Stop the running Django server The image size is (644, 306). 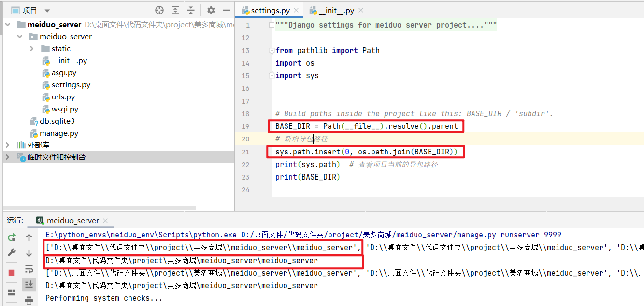point(12,270)
